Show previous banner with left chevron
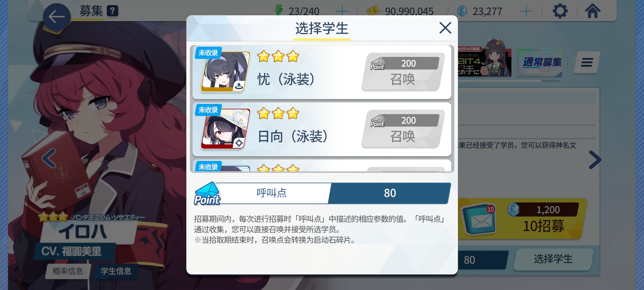 (x=49, y=158)
